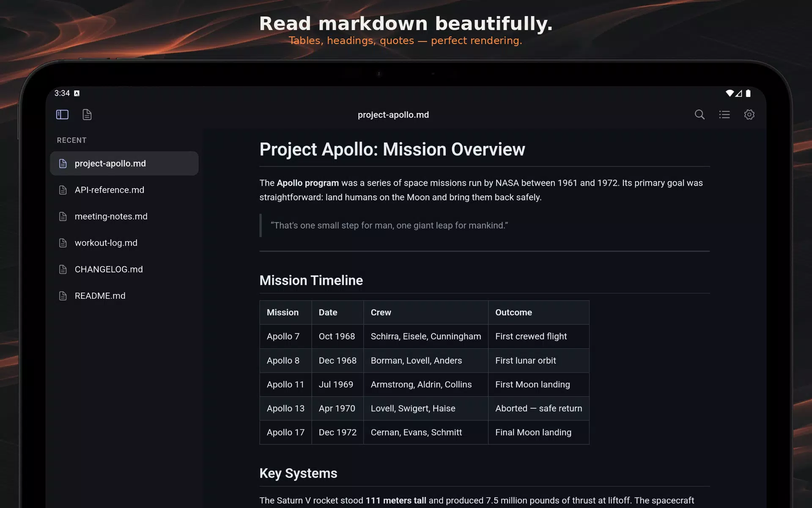Open API-reference.md from recent files

[124, 190]
